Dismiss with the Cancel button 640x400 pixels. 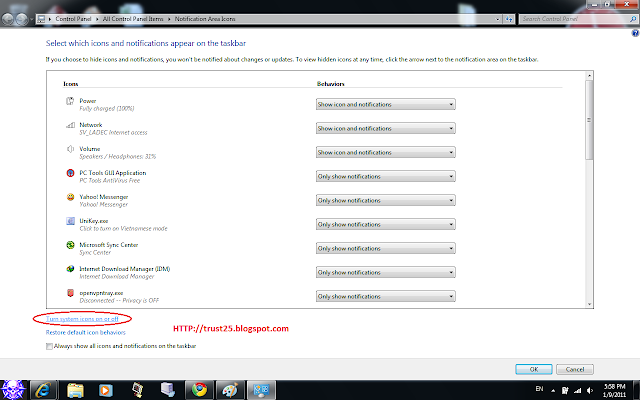pyautogui.click(x=575, y=369)
